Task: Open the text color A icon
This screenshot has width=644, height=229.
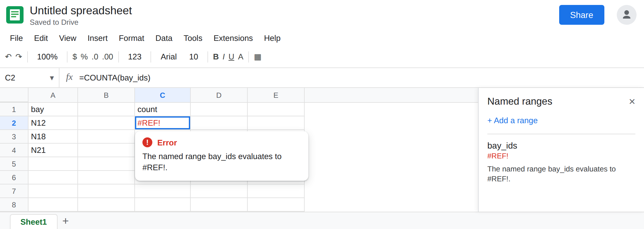Action: pyautogui.click(x=241, y=57)
